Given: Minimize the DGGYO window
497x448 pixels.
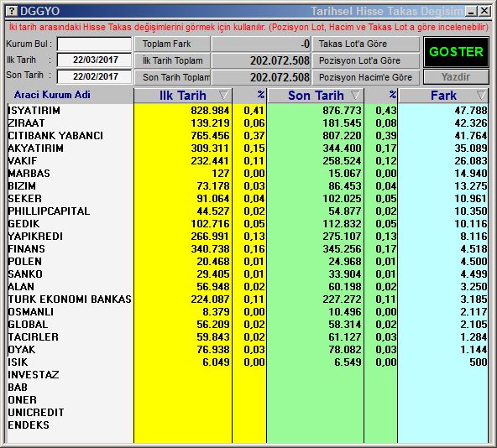Looking at the screenshot, I should click(471, 12).
